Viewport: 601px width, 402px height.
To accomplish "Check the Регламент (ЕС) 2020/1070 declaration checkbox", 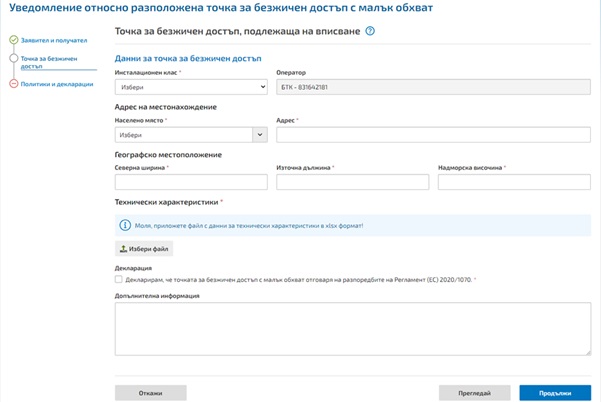I will [x=118, y=279].
